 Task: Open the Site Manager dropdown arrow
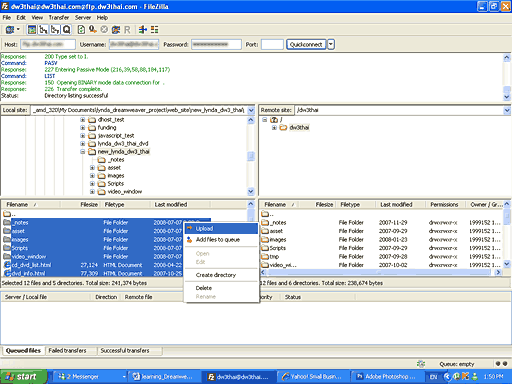coord(18,30)
